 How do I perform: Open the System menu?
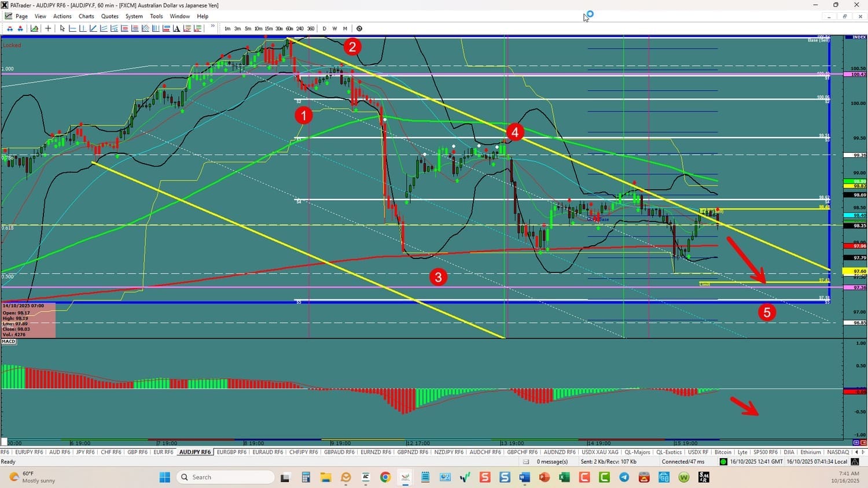pos(134,16)
